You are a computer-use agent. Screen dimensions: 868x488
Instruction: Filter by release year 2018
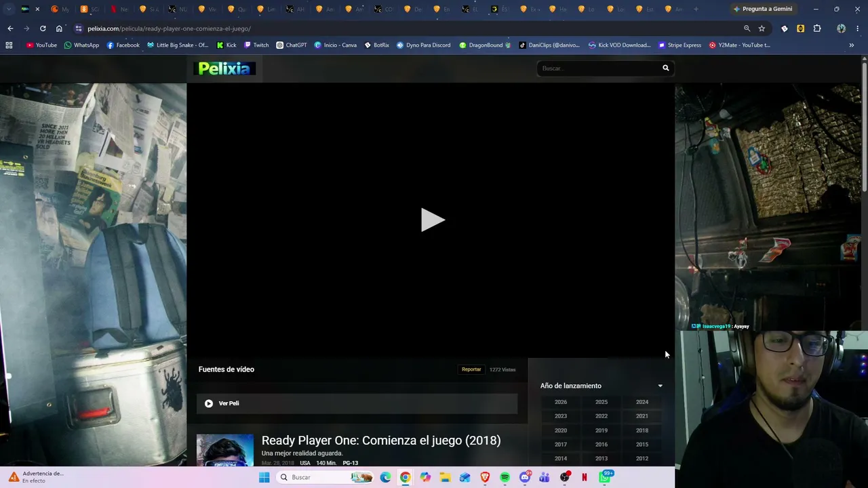pos(642,430)
